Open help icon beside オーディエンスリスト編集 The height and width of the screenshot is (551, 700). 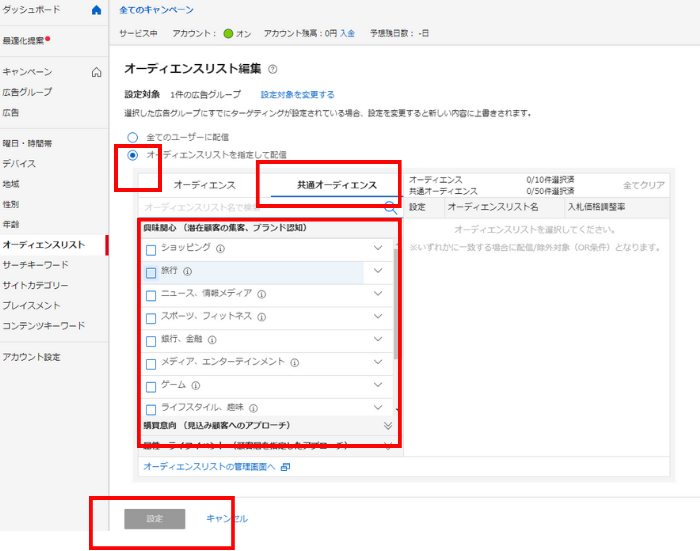pos(272,69)
